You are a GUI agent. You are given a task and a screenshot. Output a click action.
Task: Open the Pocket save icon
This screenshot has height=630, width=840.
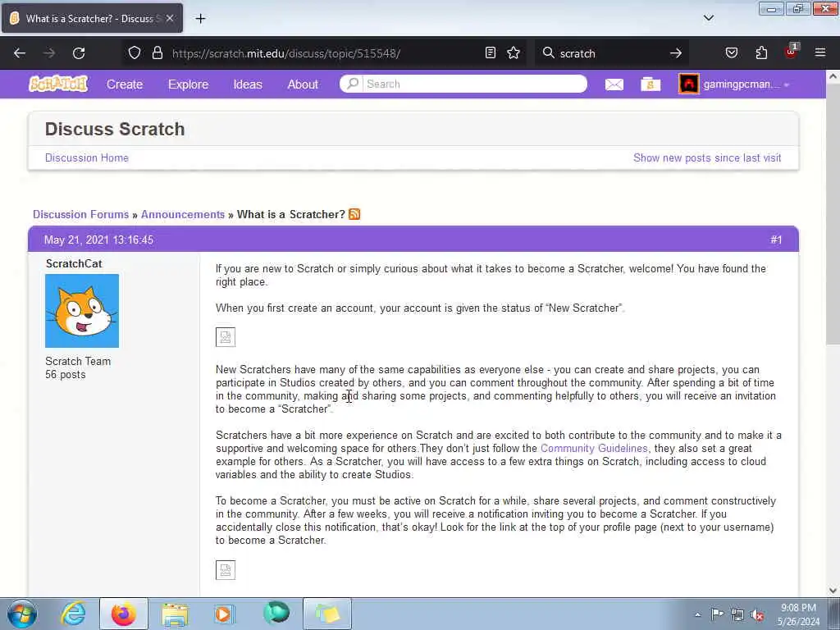731,53
